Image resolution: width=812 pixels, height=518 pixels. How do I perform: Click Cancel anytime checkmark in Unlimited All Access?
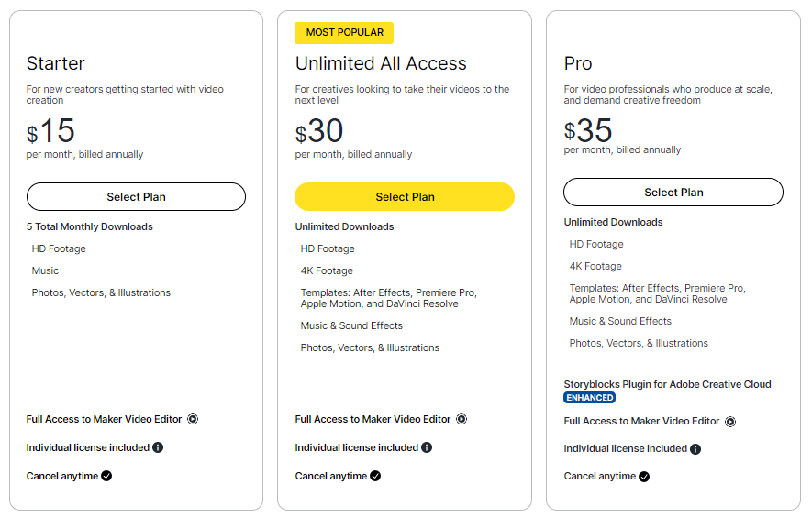tap(375, 476)
